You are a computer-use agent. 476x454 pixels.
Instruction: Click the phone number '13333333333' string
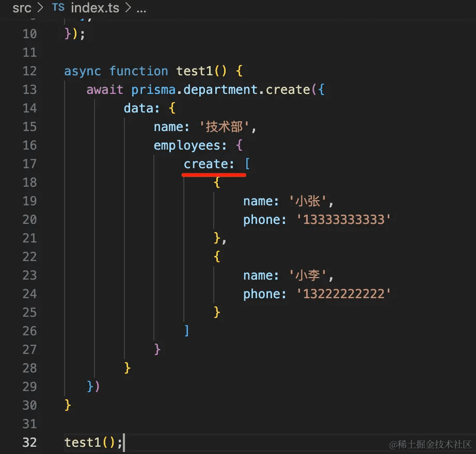click(343, 220)
